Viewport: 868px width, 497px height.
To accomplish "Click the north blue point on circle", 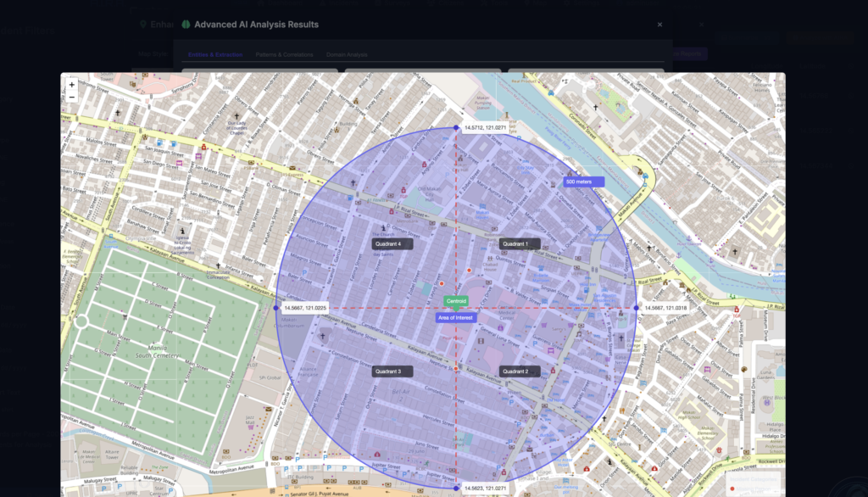I will pyautogui.click(x=456, y=127).
